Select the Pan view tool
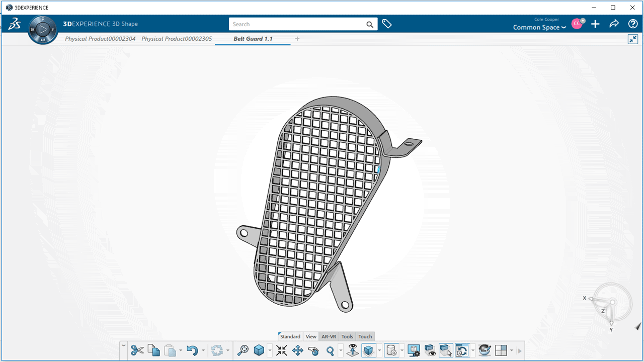 pyautogui.click(x=297, y=350)
